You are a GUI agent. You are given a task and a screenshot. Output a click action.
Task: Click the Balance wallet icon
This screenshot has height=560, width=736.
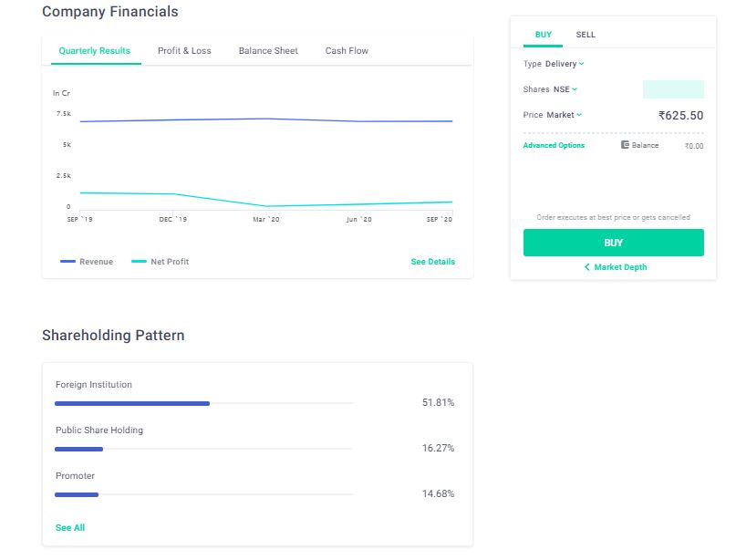coord(624,144)
